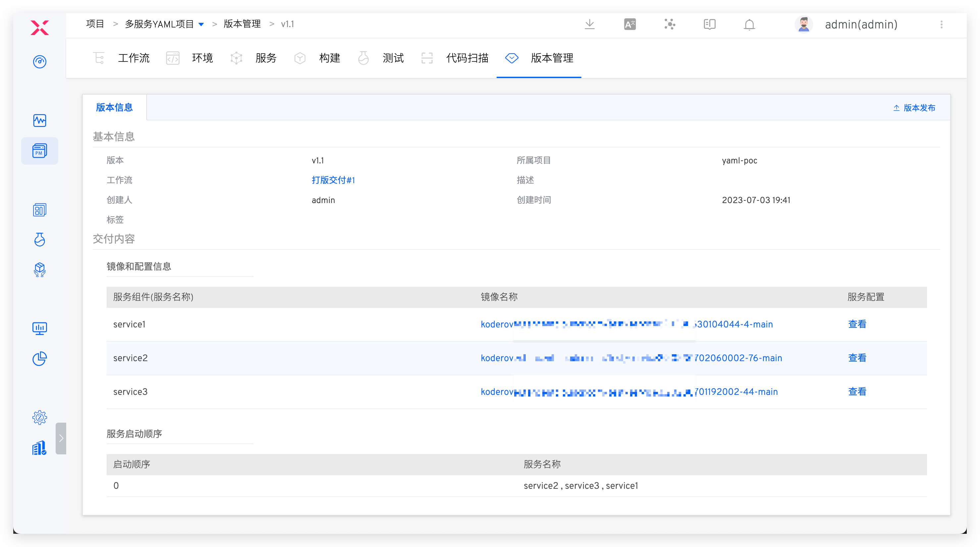The image size is (980, 547).
Task: Click the 版本发布 publish button
Action: coord(914,108)
